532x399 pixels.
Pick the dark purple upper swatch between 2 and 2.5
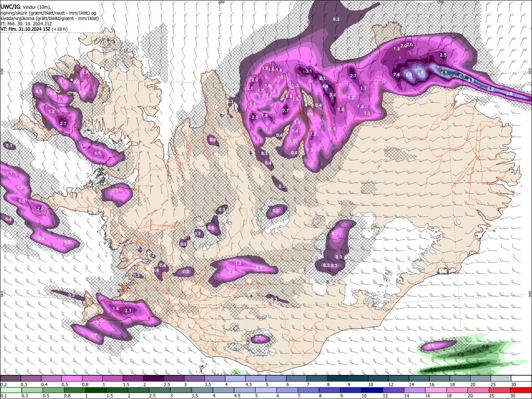[x=153, y=379]
